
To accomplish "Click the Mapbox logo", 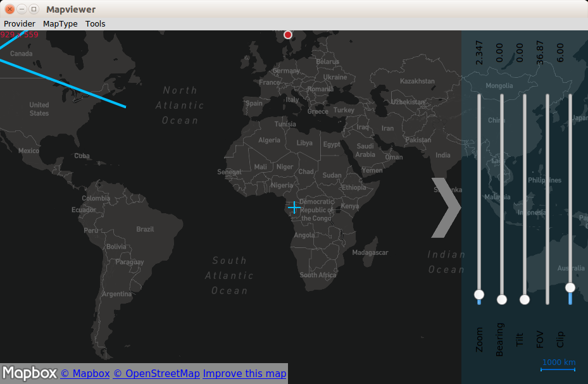I will 30,373.
